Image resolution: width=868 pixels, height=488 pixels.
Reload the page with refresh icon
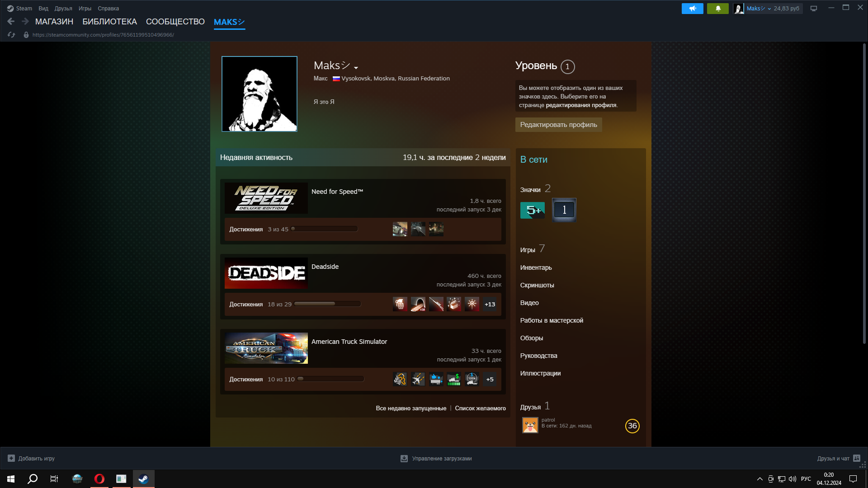pos(11,35)
